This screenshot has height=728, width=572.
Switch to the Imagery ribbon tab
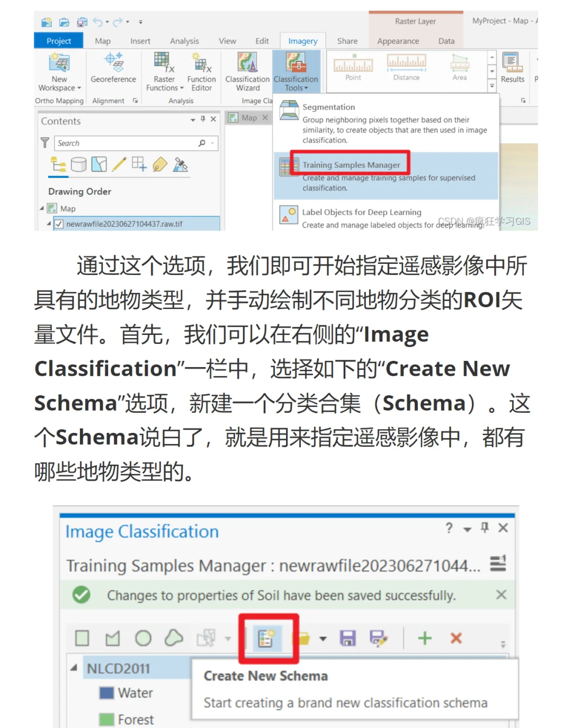pyautogui.click(x=302, y=41)
